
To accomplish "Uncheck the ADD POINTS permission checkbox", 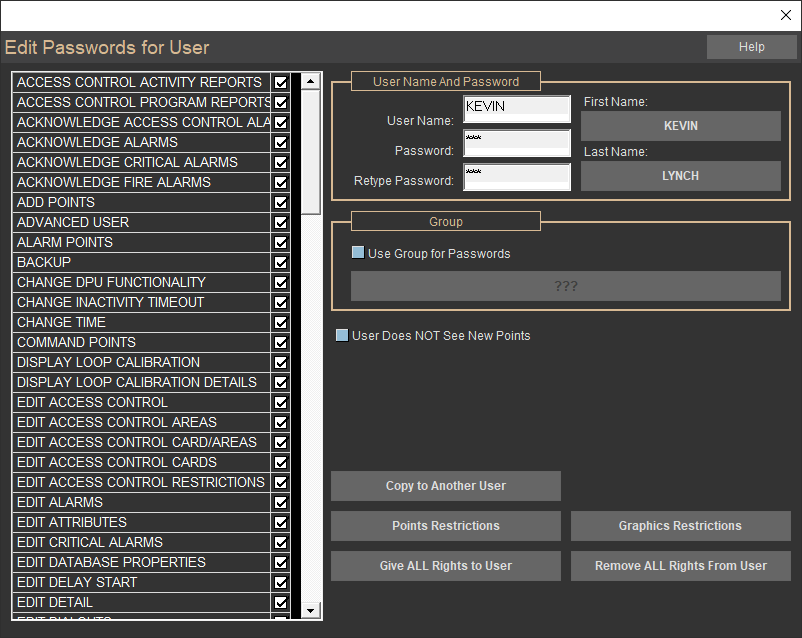I will point(281,202).
